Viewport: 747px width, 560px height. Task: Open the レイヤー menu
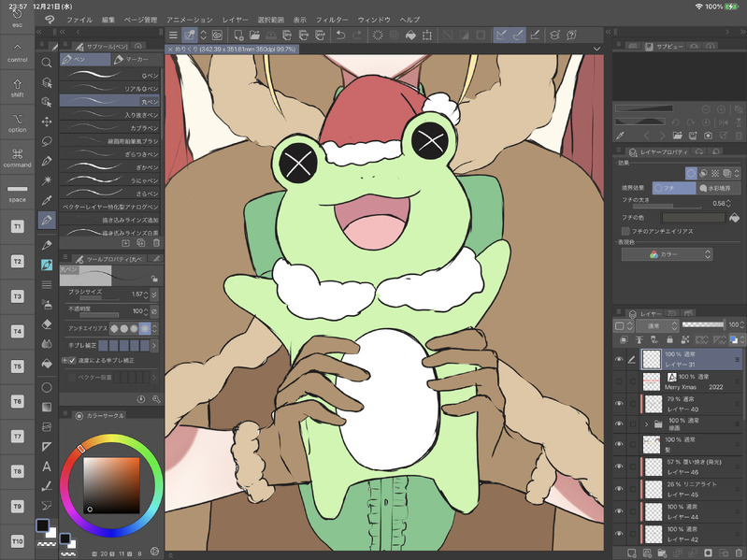coord(235,20)
